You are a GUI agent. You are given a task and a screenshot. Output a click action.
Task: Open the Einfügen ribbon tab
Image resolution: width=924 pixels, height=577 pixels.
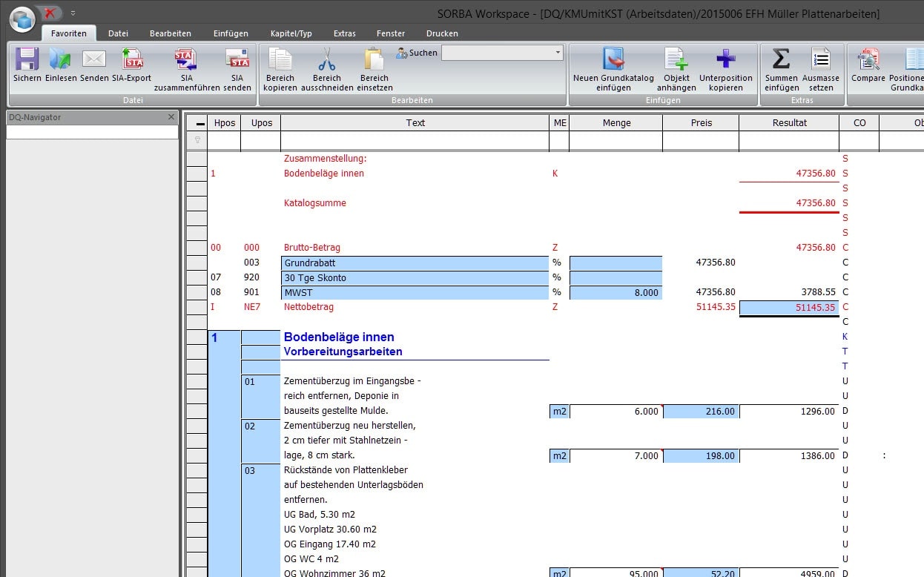[231, 33]
